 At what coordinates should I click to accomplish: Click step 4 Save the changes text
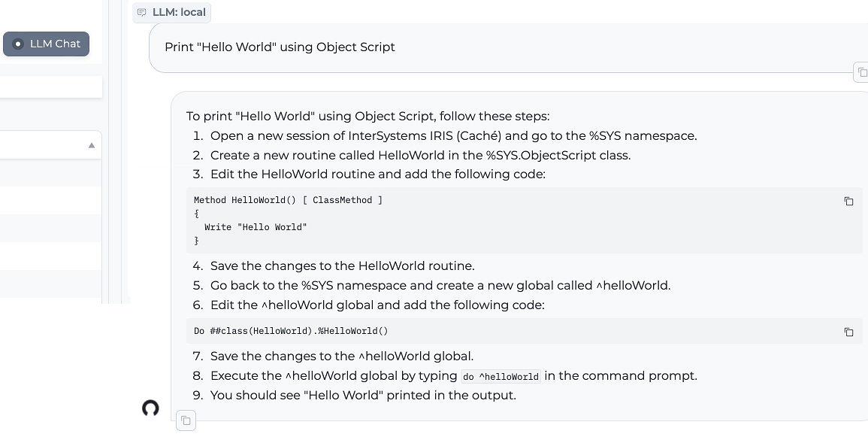point(342,266)
